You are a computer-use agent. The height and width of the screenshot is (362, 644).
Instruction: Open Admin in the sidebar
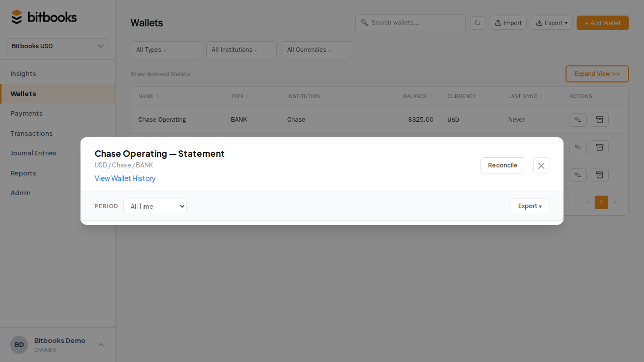[x=21, y=193]
